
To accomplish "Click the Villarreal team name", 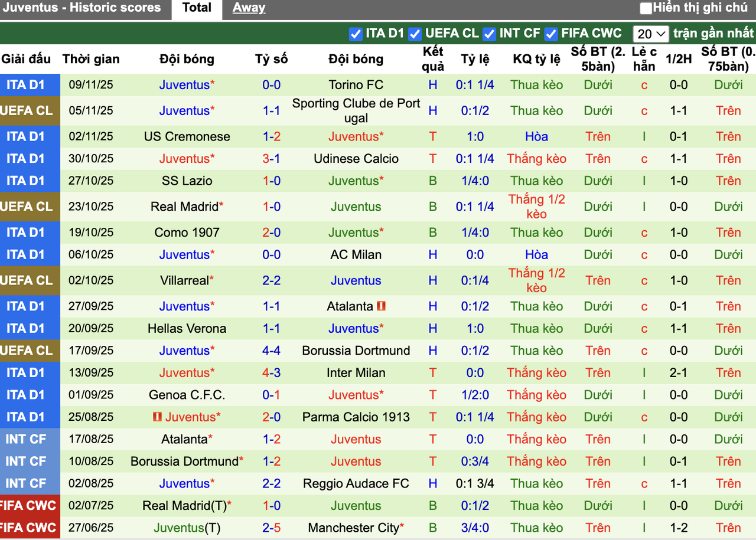I will click(185, 281).
